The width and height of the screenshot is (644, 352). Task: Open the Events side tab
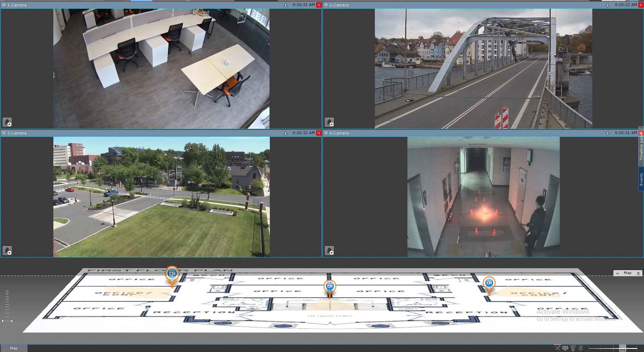(641, 179)
